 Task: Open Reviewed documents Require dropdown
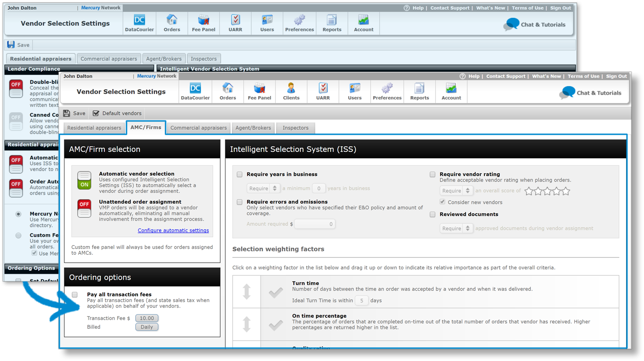point(456,228)
